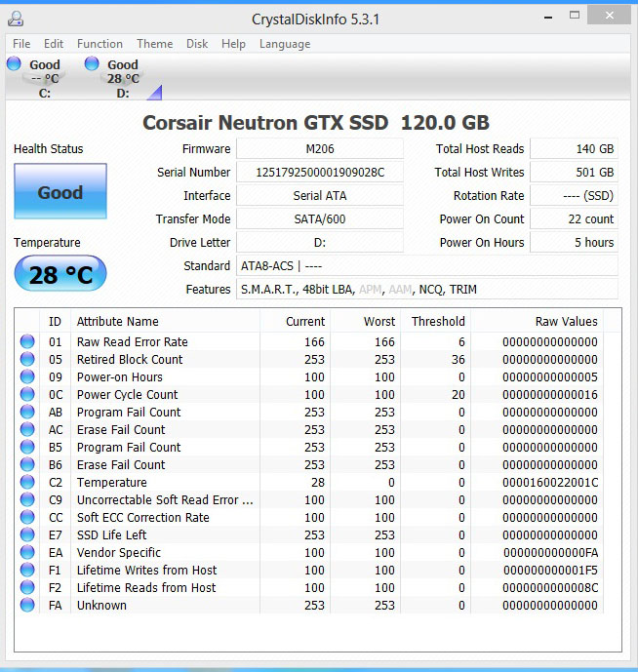The width and height of the screenshot is (638, 672).
Task: Select the D: drive status orb
Action: (x=92, y=63)
